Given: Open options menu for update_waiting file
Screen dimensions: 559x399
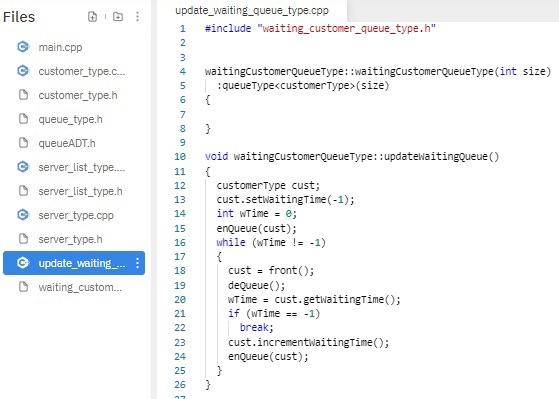Looking at the screenshot, I should click(138, 263).
